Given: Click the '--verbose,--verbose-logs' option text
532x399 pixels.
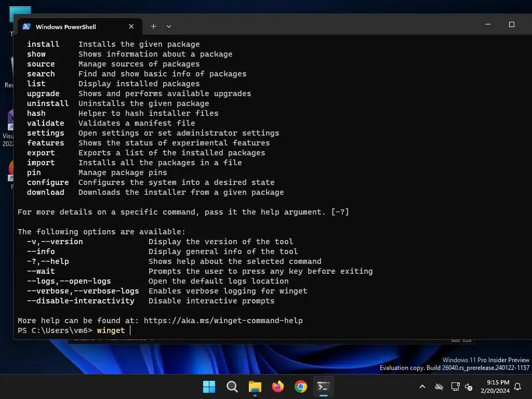Looking at the screenshot, I should click(83, 291).
